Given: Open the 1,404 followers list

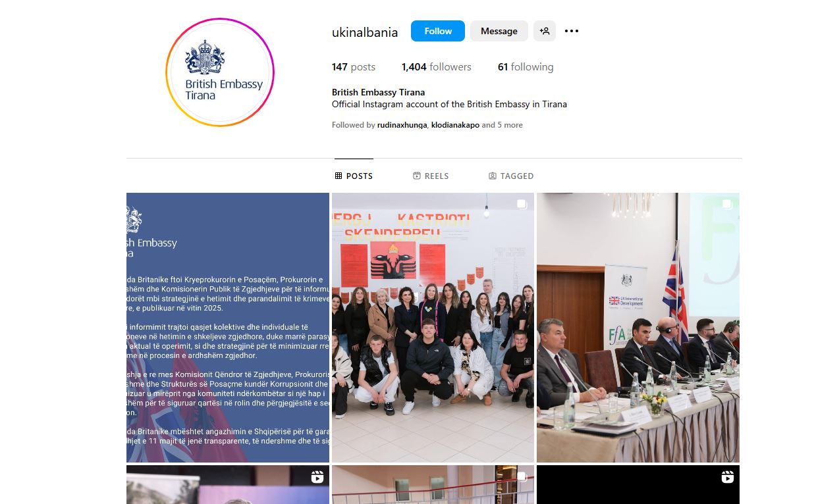Looking at the screenshot, I should 437,67.
